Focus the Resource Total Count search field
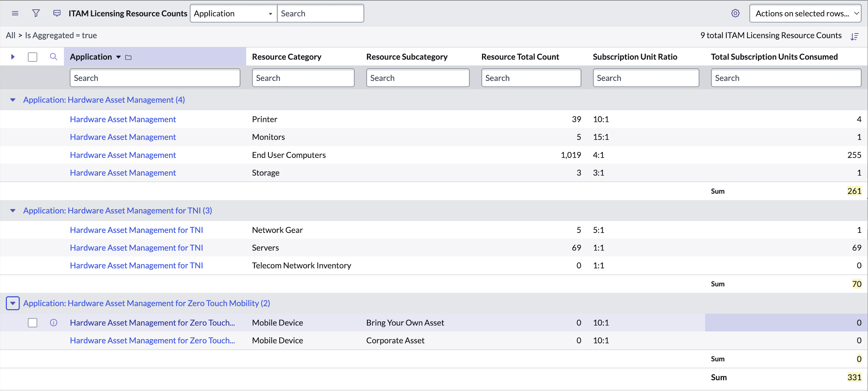This screenshot has height=391, width=868. click(x=531, y=78)
